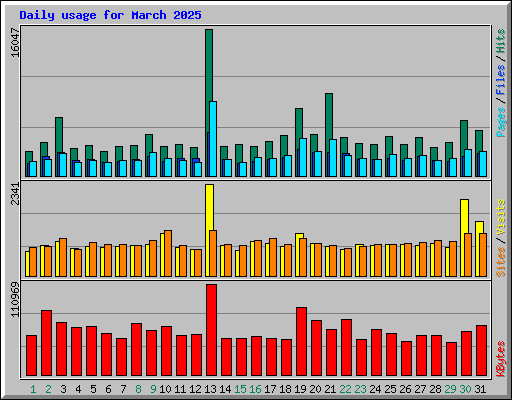Click day 20 on the x-axis

315,389
